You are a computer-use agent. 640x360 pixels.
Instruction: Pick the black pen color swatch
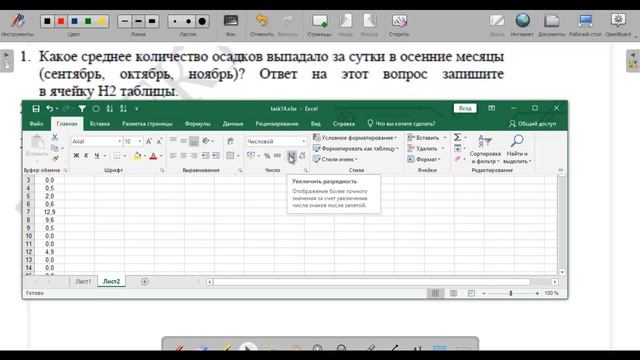pos(47,21)
